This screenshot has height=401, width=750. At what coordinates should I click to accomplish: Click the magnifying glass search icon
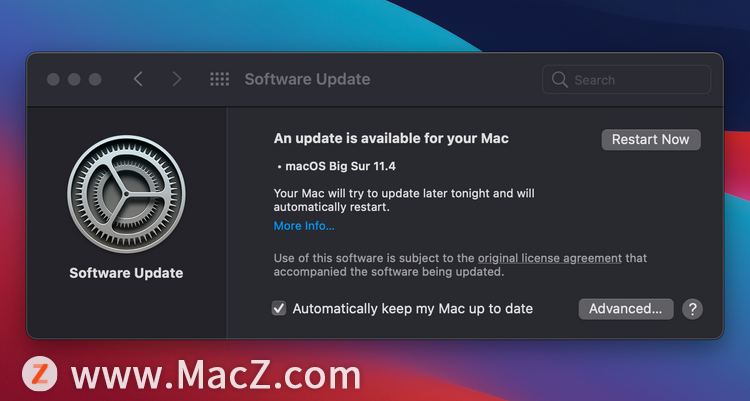click(x=559, y=79)
